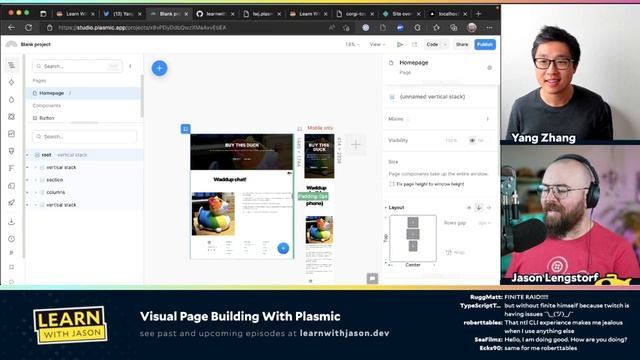The height and width of the screenshot is (360, 640).
Task: Open browser three-dots menu
Action: [489, 28]
